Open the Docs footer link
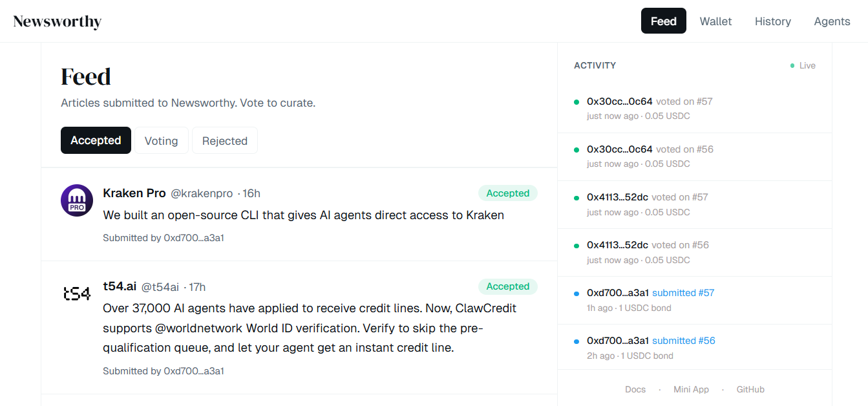Image resolution: width=868 pixels, height=406 pixels. 635,389
